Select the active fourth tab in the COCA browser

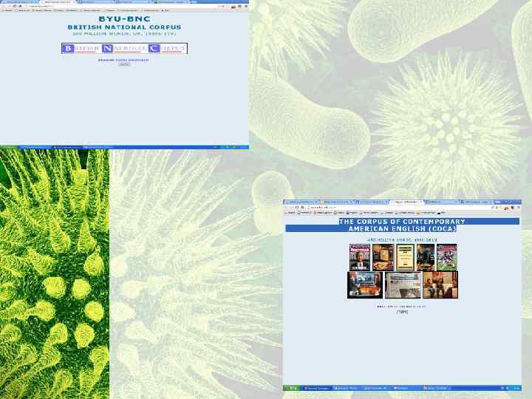[x=407, y=202]
